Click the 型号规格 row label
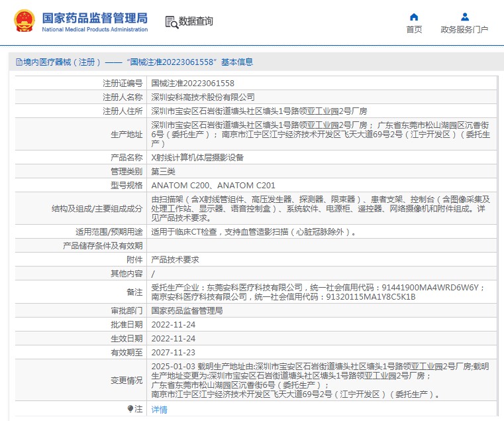504x421 pixels. (126, 186)
